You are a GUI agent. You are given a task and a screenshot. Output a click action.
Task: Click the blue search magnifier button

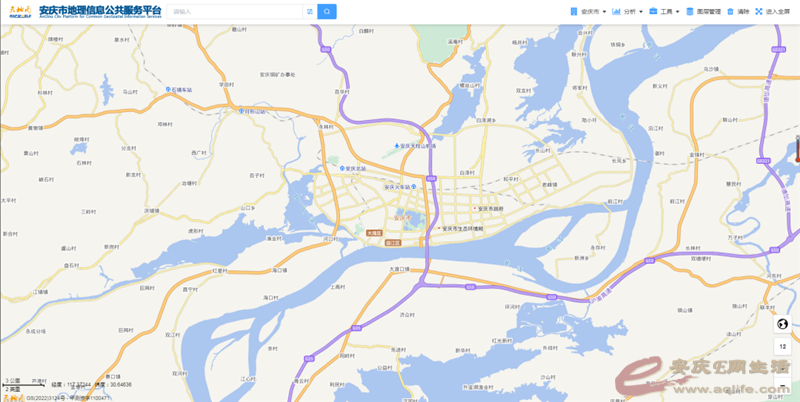[327, 11]
